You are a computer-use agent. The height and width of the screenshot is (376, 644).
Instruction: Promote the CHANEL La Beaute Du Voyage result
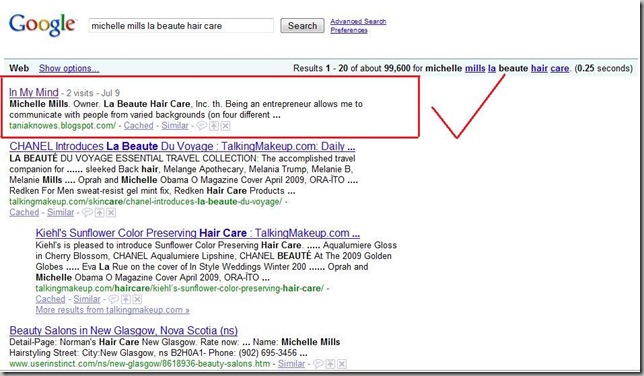click(x=99, y=212)
